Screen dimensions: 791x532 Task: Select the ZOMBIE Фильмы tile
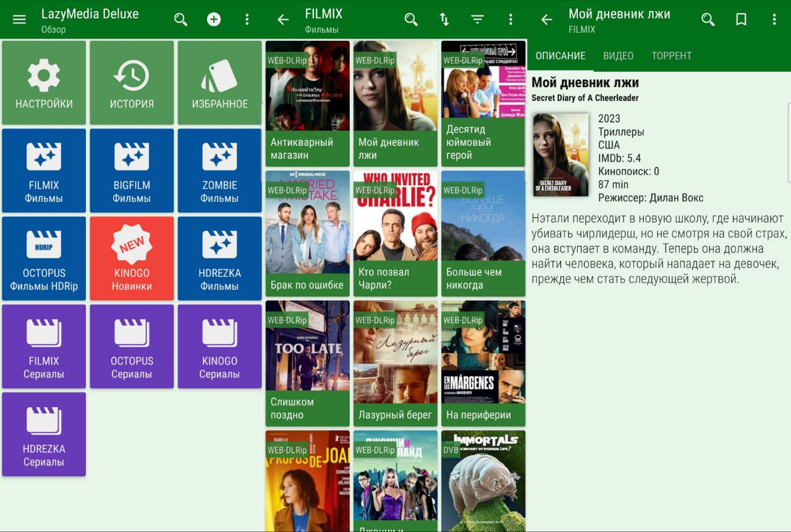coord(219,171)
